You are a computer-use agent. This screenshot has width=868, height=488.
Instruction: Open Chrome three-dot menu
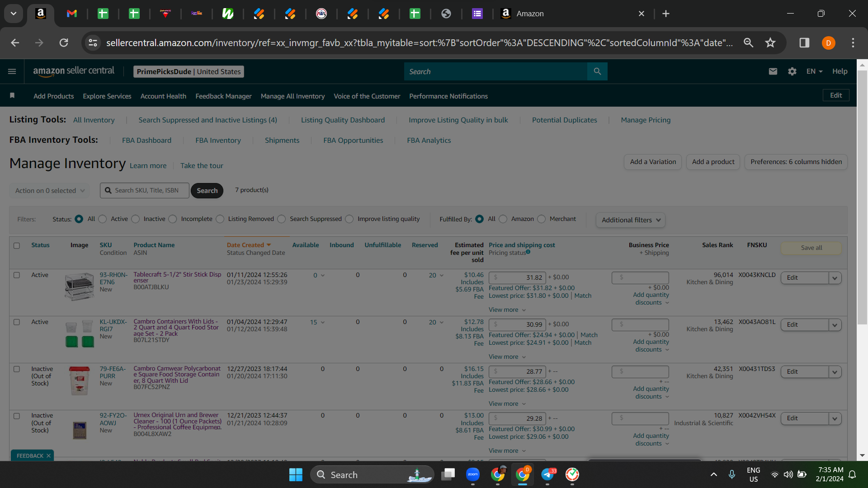853,42
